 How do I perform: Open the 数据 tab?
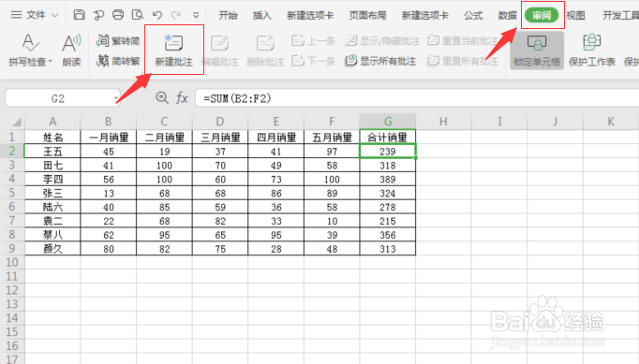[507, 16]
